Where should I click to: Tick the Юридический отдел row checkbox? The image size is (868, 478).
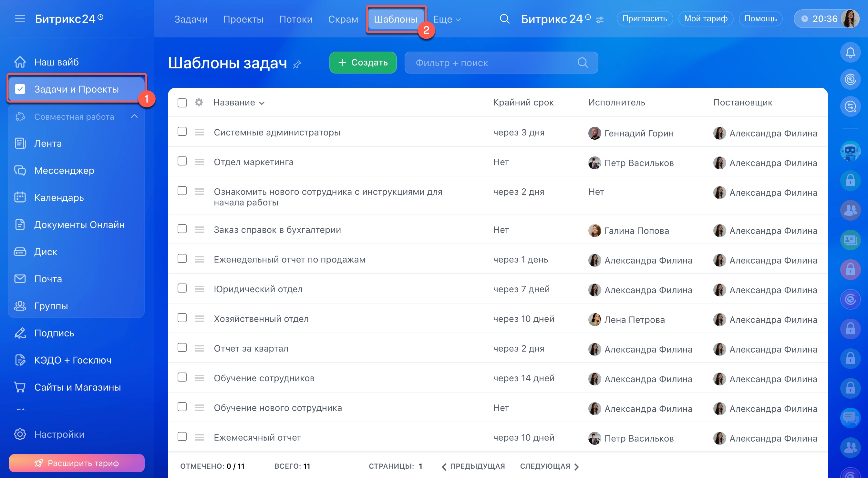182,288
